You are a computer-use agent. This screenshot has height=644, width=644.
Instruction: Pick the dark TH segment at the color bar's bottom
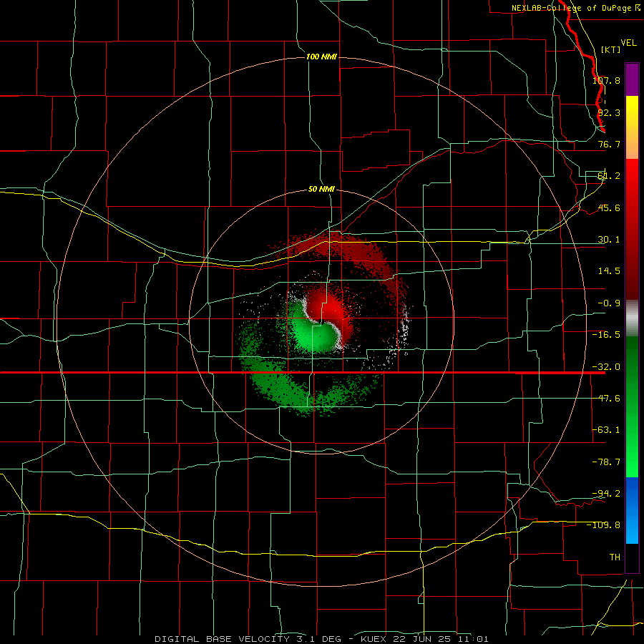[x=632, y=557]
